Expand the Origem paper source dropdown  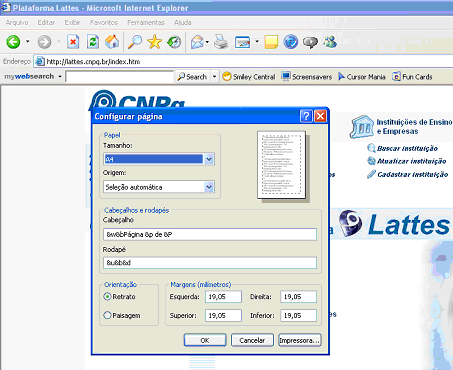[x=209, y=187]
